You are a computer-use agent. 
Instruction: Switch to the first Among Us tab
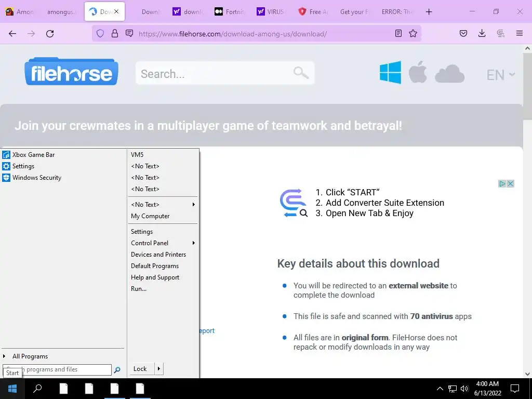[20, 11]
